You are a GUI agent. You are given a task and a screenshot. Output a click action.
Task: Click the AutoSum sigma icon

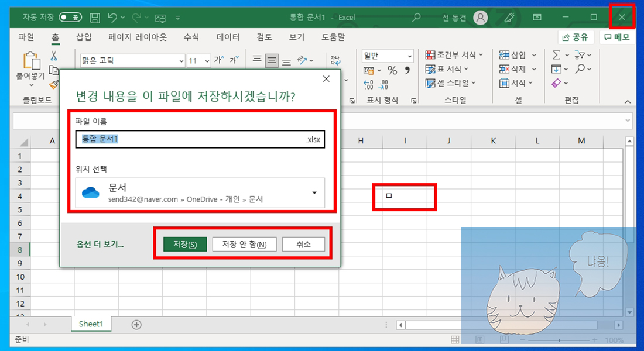[556, 54]
